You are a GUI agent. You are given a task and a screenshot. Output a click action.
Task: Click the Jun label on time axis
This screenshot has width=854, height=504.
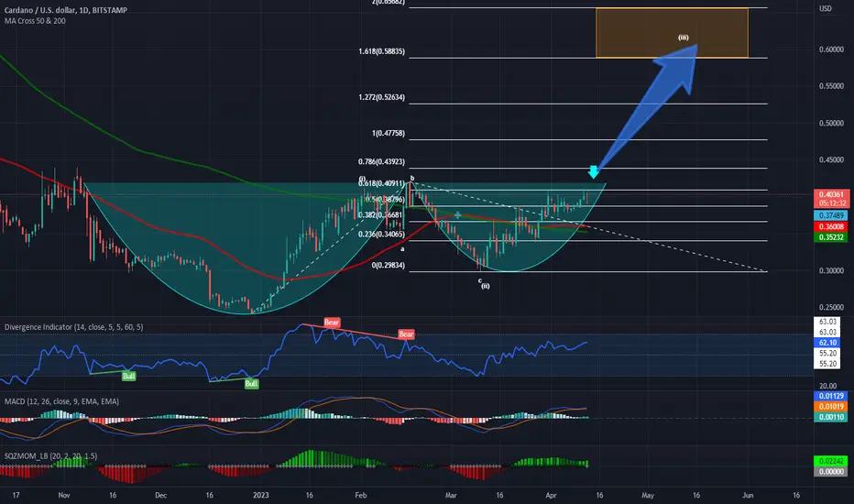coord(748,495)
